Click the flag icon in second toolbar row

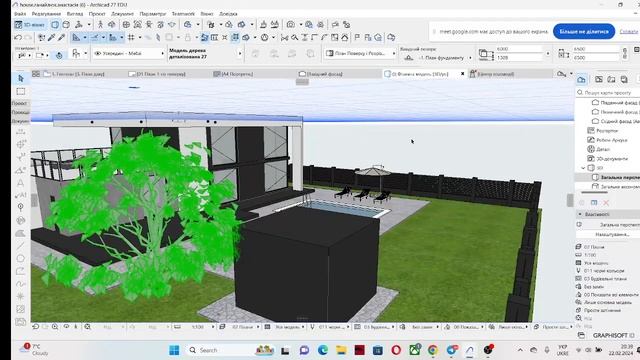coord(357,38)
